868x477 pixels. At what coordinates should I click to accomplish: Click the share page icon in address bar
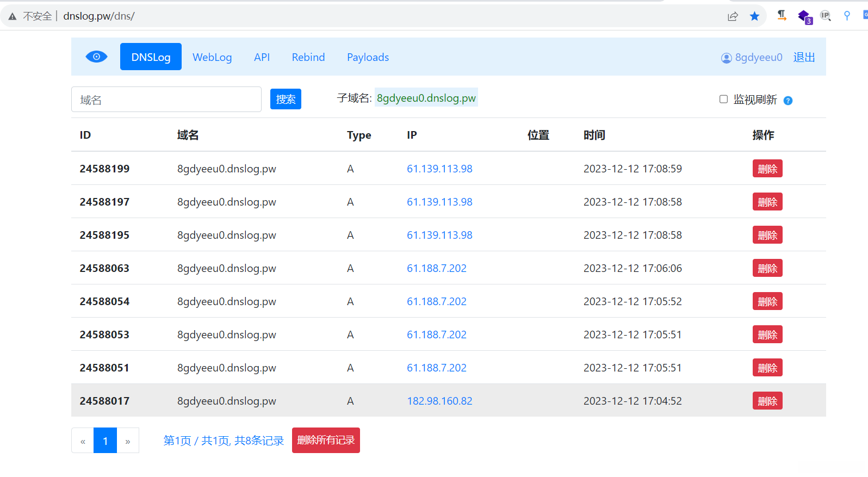click(x=733, y=16)
